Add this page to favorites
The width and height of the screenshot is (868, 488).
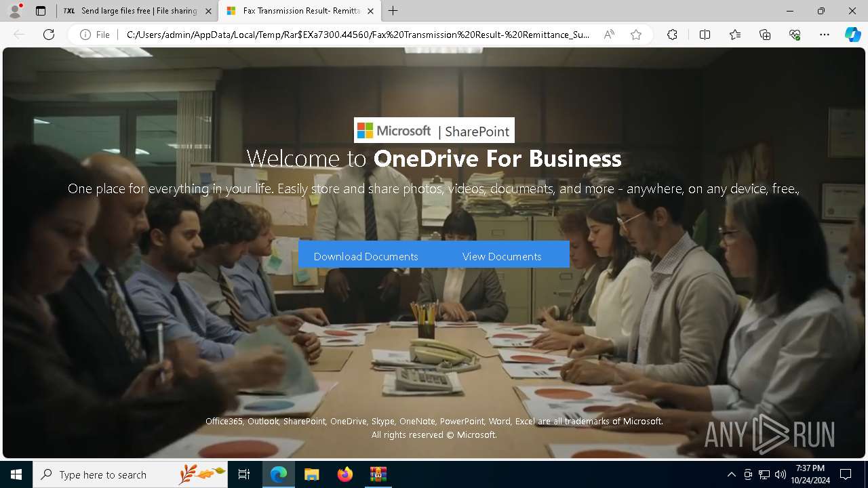(x=636, y=35)
